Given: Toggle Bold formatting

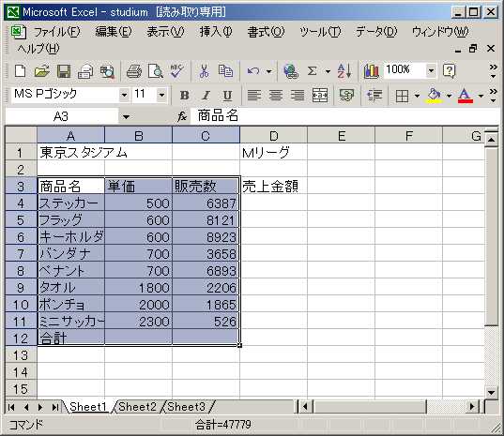Looking at the screenshot, I should click(185, 96).
